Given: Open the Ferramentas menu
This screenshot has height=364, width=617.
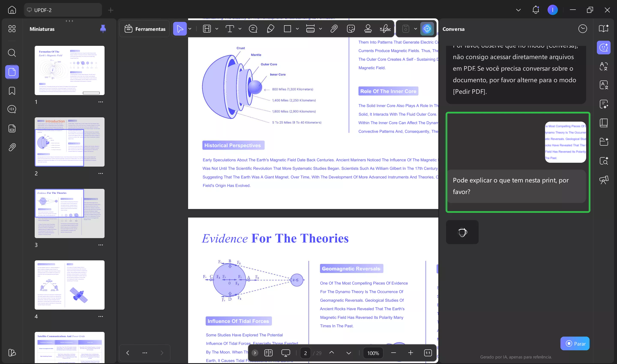Looking at the screenshot, I should click(x=145, y=29).
